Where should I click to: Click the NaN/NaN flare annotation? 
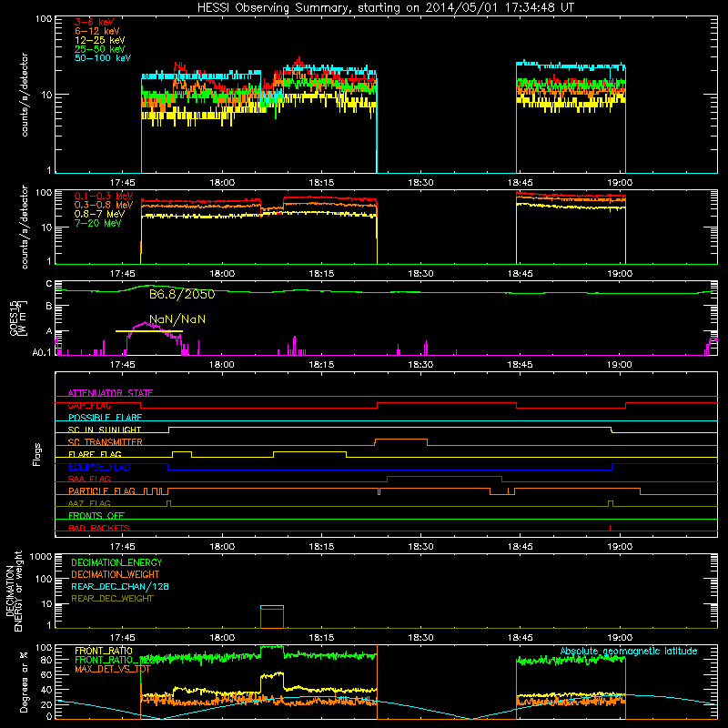[177, 319]
